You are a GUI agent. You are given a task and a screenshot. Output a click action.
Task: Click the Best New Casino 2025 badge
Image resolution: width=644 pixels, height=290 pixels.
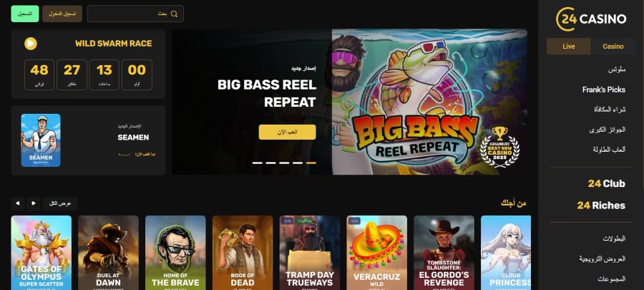[500, 147]
